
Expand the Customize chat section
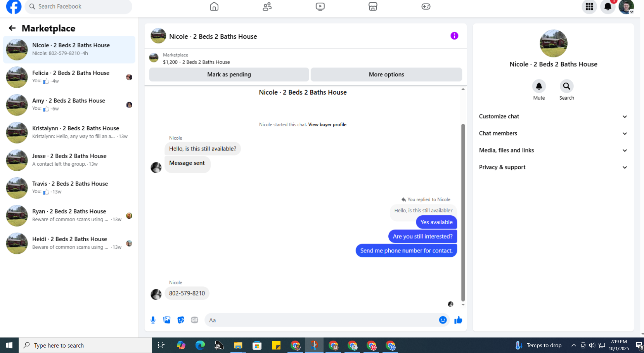553,116
